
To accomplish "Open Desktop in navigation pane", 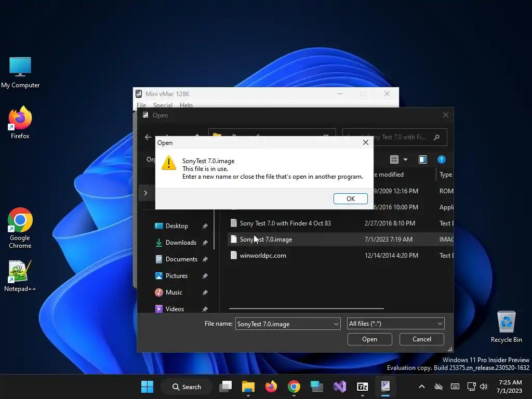I will [177, 226].
